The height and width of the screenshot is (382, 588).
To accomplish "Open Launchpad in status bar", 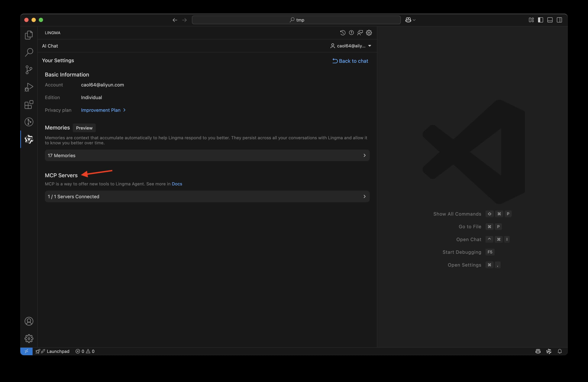I will [53, 351].
